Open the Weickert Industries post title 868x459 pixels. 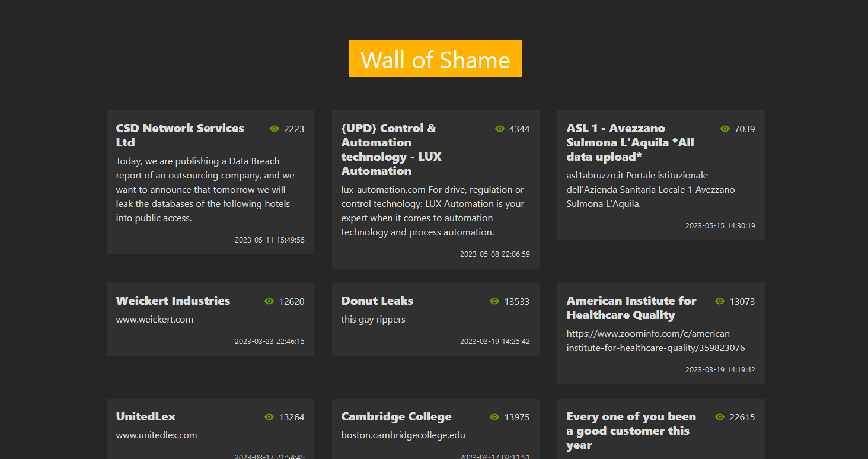pyautogui.click(x=173, y=301)
